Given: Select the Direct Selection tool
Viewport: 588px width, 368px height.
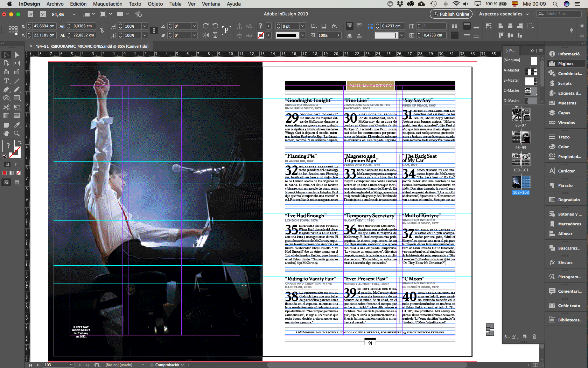Looking at the screenshot, I should [16, 55].
